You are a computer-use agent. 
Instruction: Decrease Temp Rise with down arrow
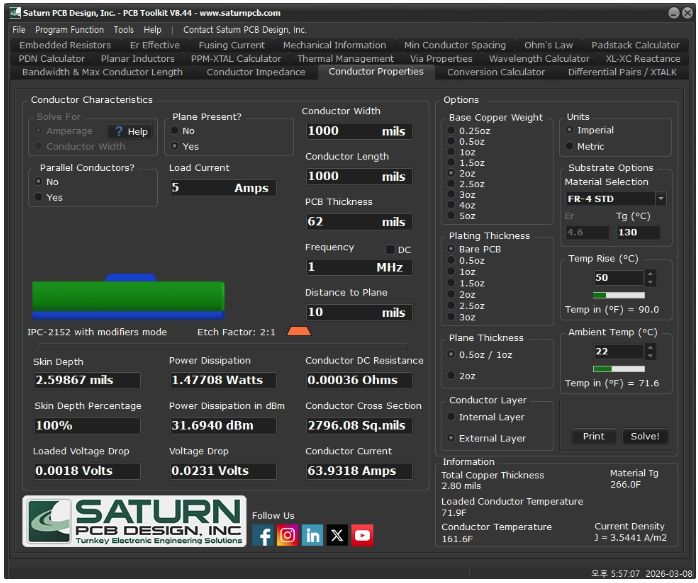tap(650, 282)
